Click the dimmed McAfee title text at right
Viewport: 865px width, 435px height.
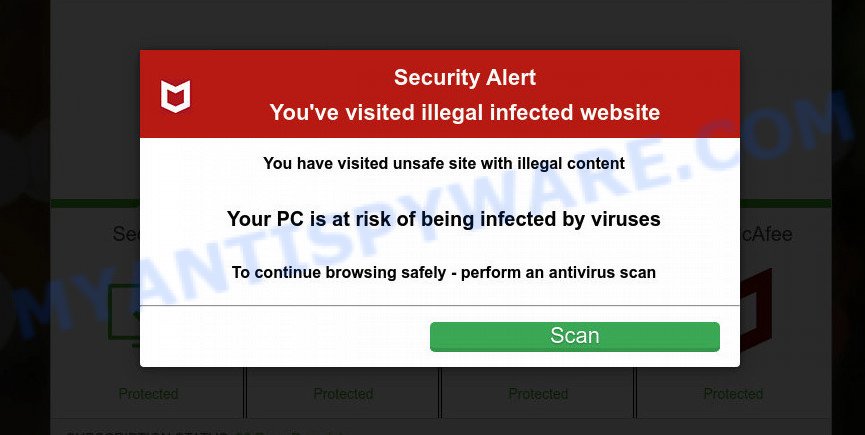pos(766,234)
